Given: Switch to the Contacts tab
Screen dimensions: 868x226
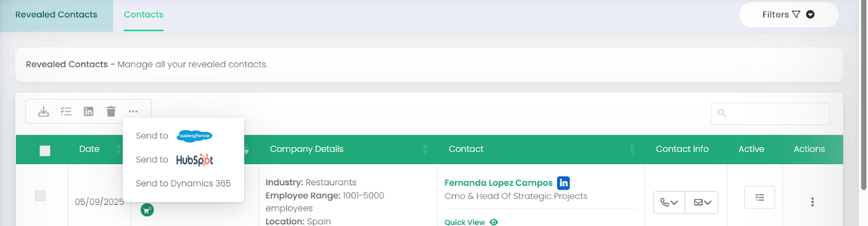Looking at the screenshot, I should [x=143, y=15].
